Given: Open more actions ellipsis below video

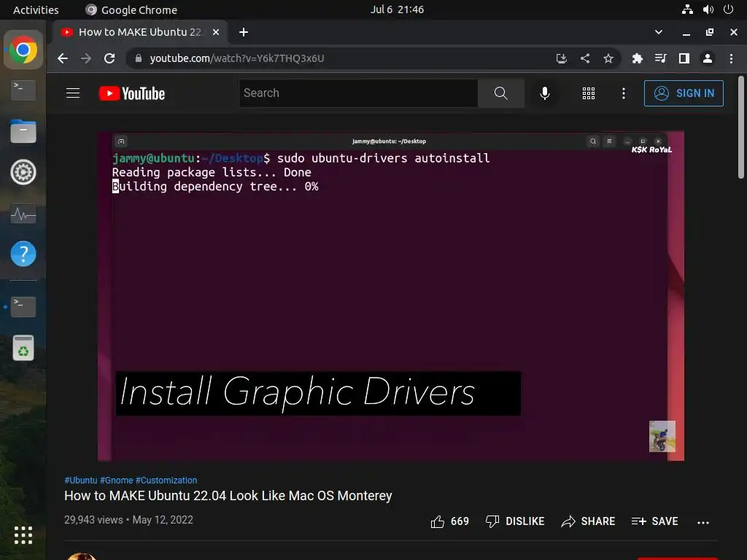Looking at the screenshot, I should pos(703,522).
